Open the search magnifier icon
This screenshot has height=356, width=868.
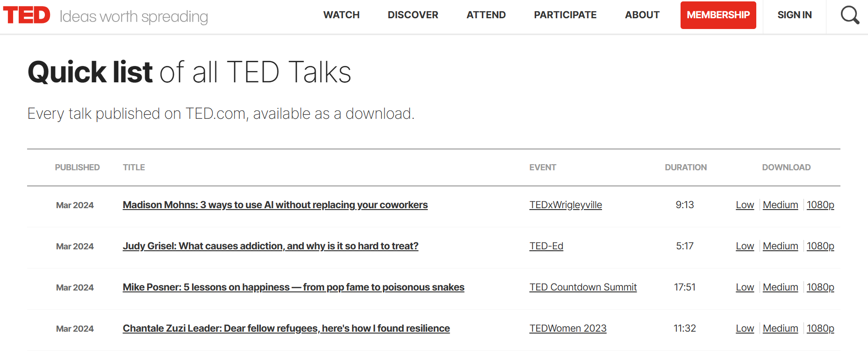pyautogui.click(x=849, y=15)
